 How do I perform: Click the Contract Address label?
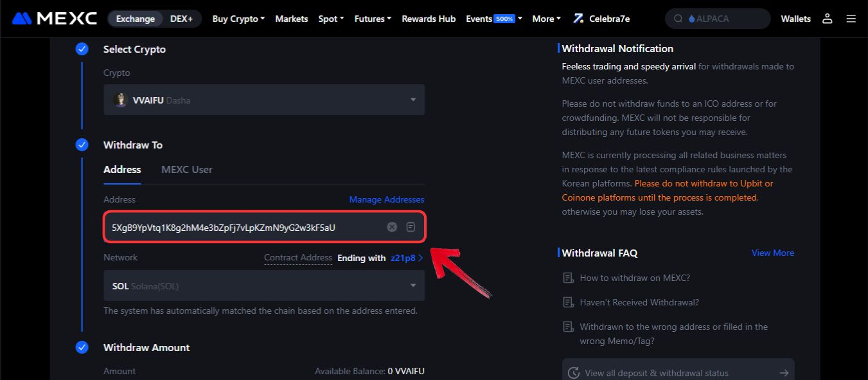(298, 258)
